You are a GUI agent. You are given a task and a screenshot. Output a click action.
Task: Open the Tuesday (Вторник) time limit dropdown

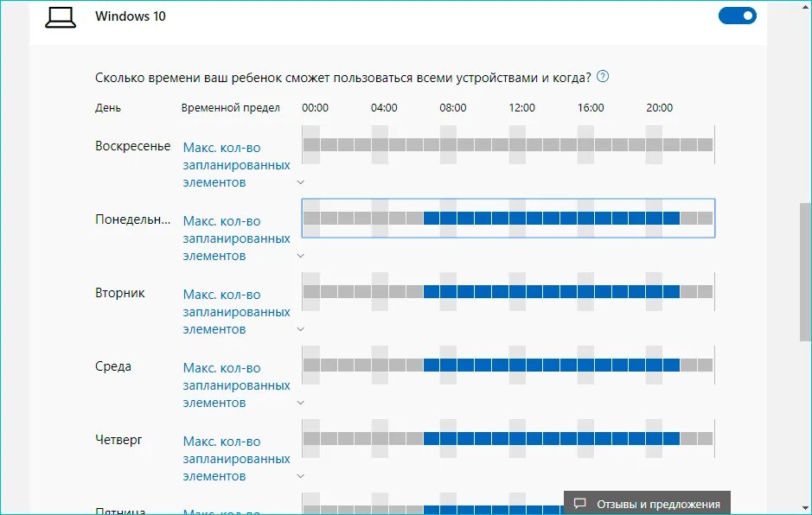(243, 312)
